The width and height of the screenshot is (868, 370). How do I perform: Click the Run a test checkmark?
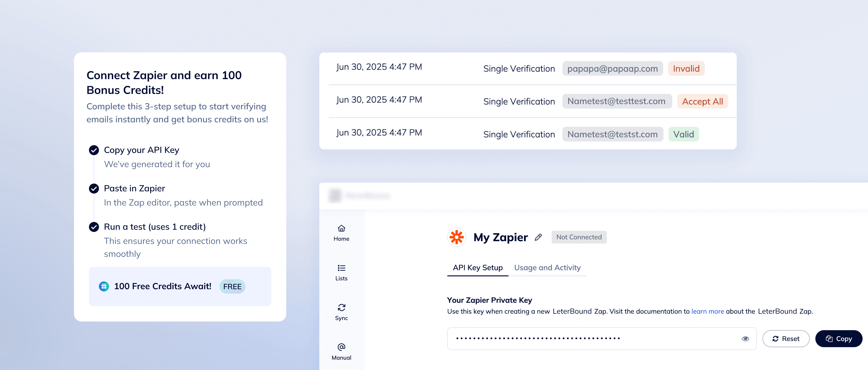[94, 227]
